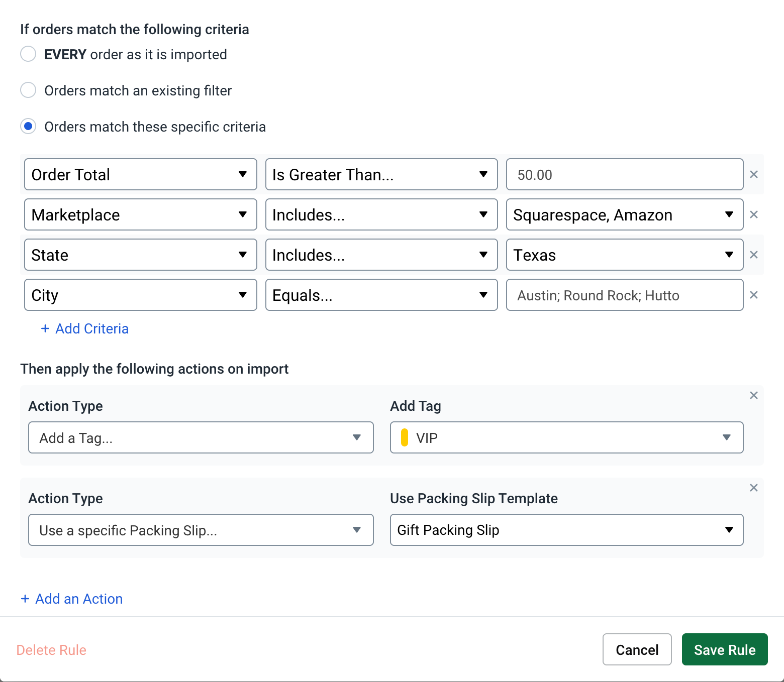Image resolution: width=784 pixels, height=682 pixels.
Task: Click the Delete Rule link
Action: click(x=51, y=650)
